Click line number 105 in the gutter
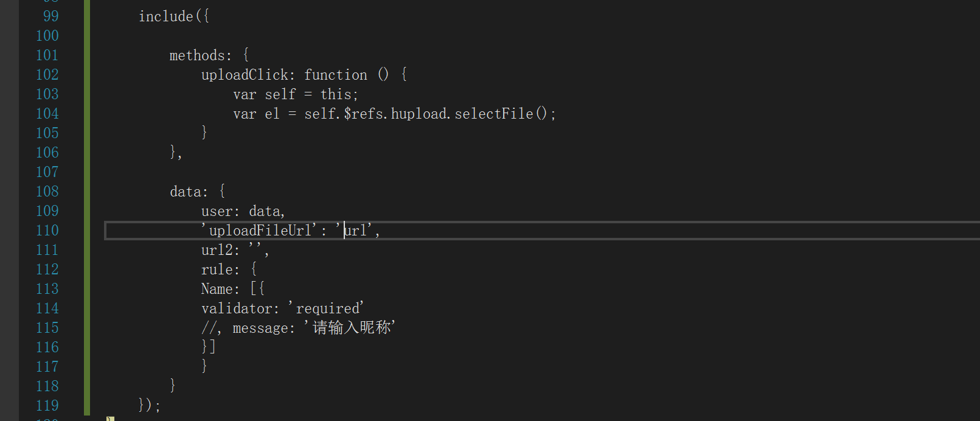 coord(47,133)
